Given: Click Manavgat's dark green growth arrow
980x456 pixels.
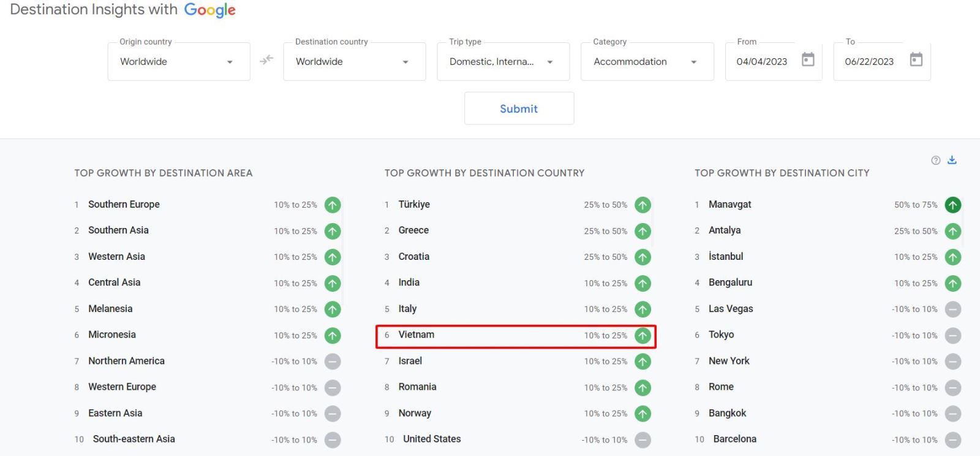Looking at the screenshot, I should pos(952,205).
